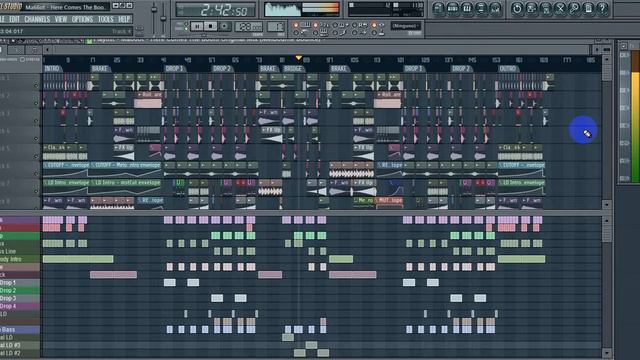Click the output waveform oscilloscope display
Viewport: 640px width, 360px height.
[x=302, y=9]
